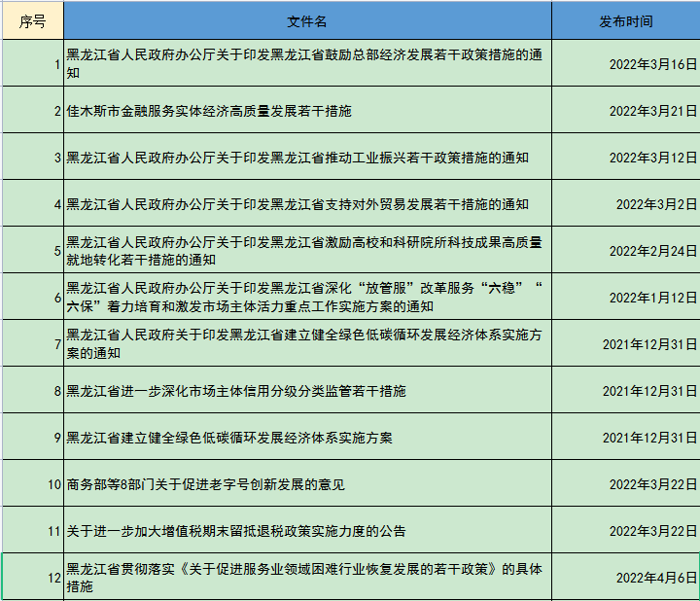The width and height of the screenshot is (700, 601).
Task: Click the 支持对外贸易发展若干措施 notice cell
Action: [x=307, y=204]
